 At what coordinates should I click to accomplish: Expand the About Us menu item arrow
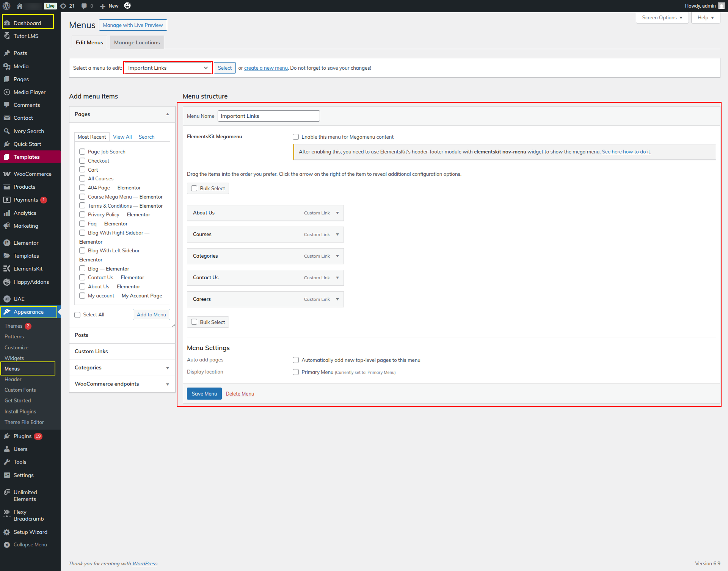337,213
